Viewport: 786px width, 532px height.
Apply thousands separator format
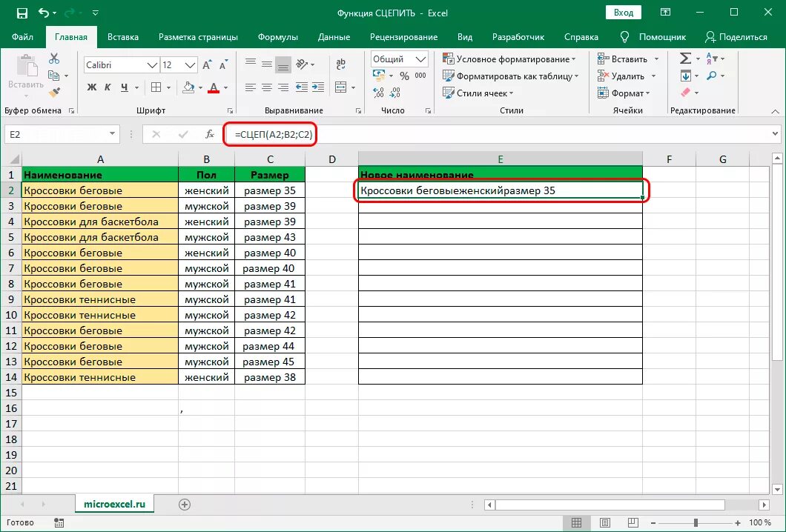[420, 76]
